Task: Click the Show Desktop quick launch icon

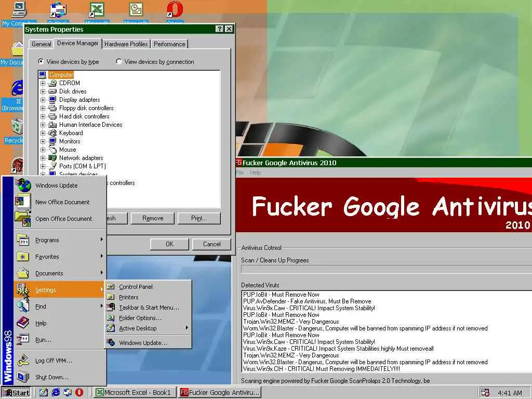Action: [44, 392]
